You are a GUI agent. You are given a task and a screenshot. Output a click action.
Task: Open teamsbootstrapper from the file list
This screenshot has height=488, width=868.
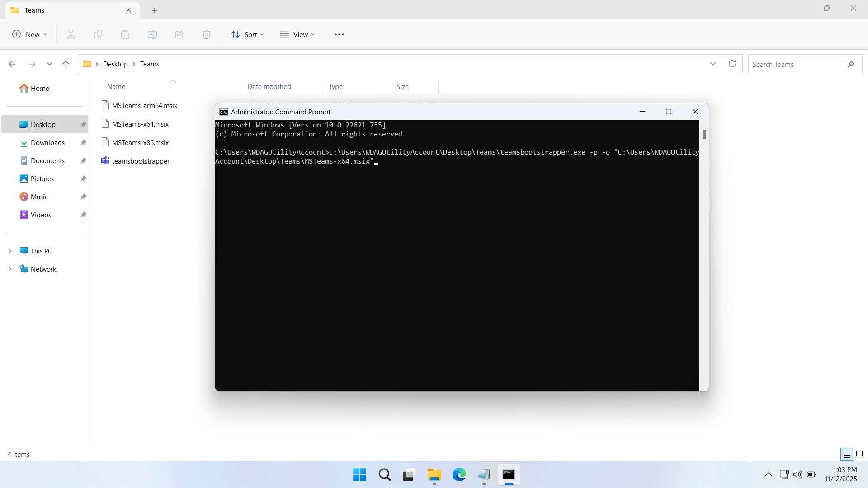point(141,161)
